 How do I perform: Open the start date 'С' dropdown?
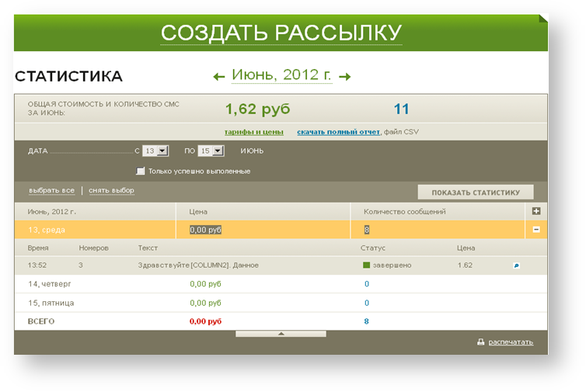click(162, 151)
